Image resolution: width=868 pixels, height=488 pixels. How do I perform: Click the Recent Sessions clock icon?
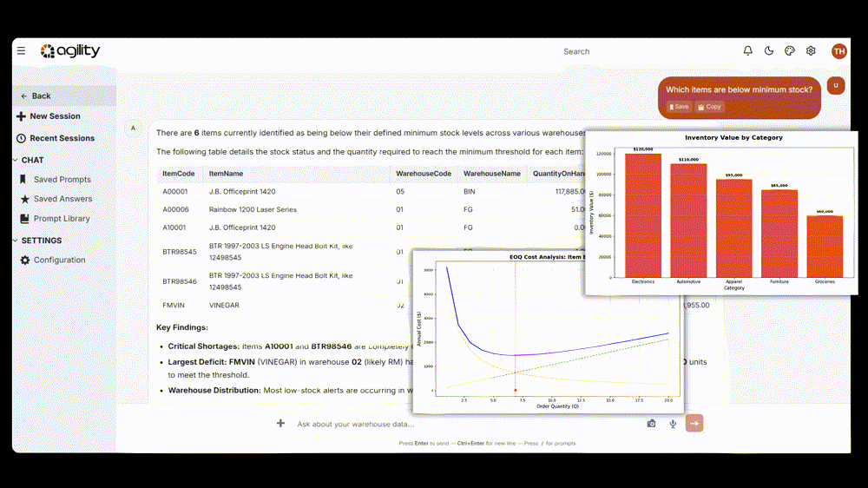tap(21, 138)
